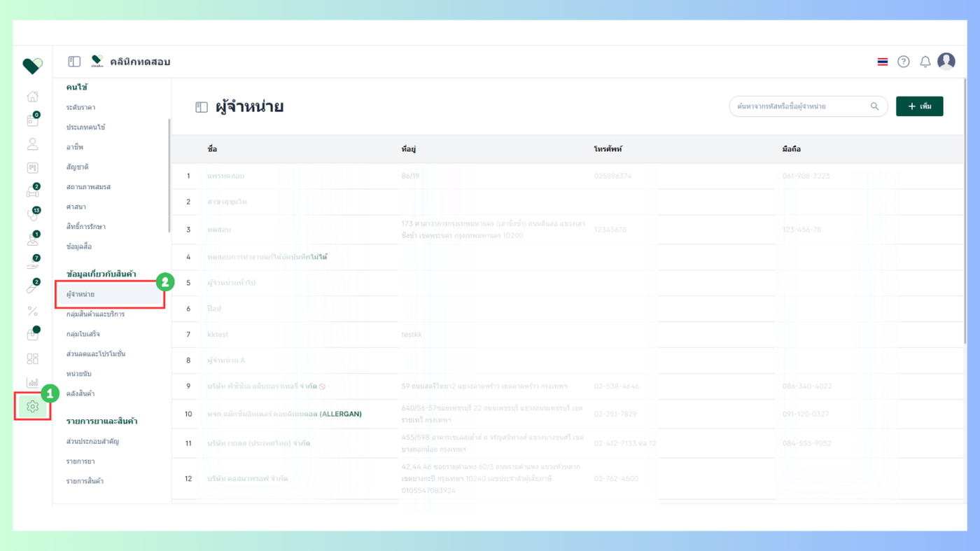
Task: Click the notification bell icon
Action: (925, 62)
